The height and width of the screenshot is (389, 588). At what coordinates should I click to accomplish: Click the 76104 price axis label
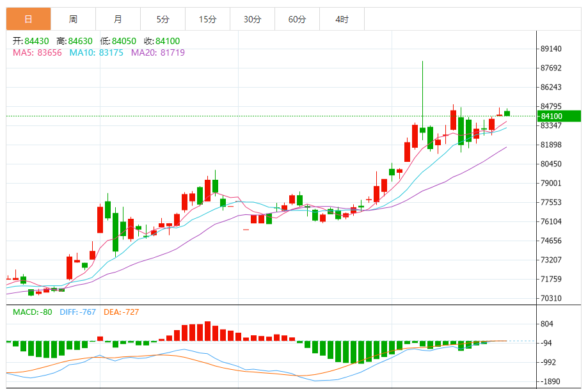click(x=551, y=221)
